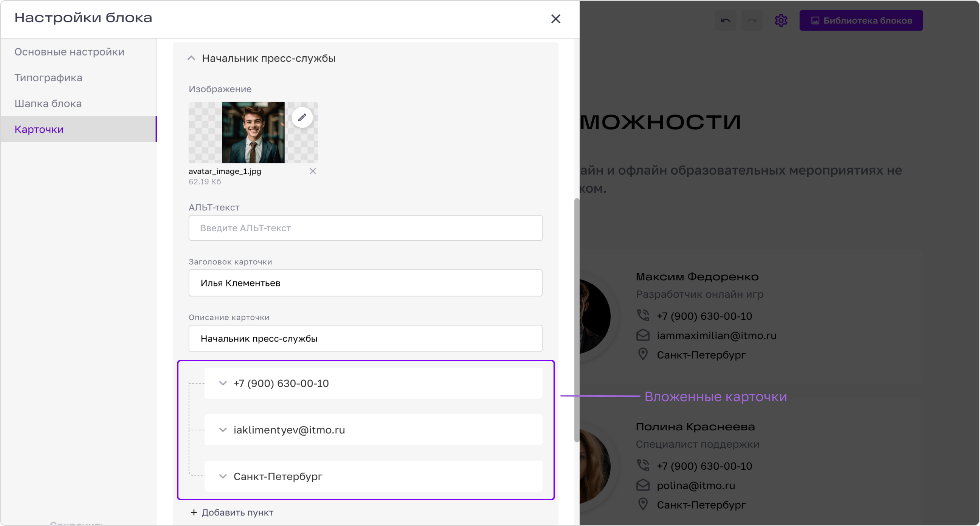Click the settings panel vertical scrollbar
The width and height of the screenshot is (980, 526).
(x=576, y=320)
